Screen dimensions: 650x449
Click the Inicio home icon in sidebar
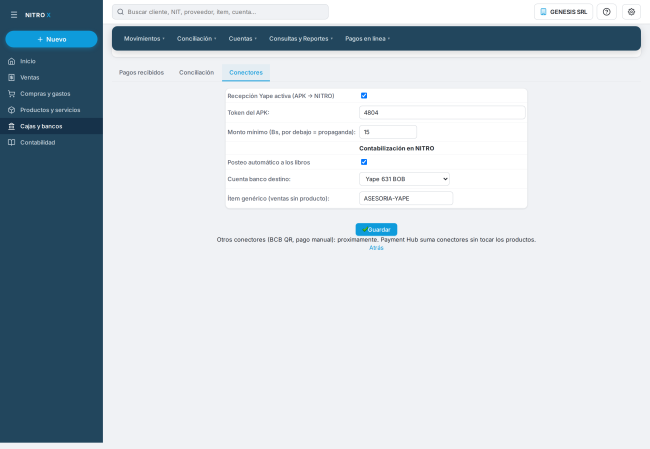tap(12, 61)
